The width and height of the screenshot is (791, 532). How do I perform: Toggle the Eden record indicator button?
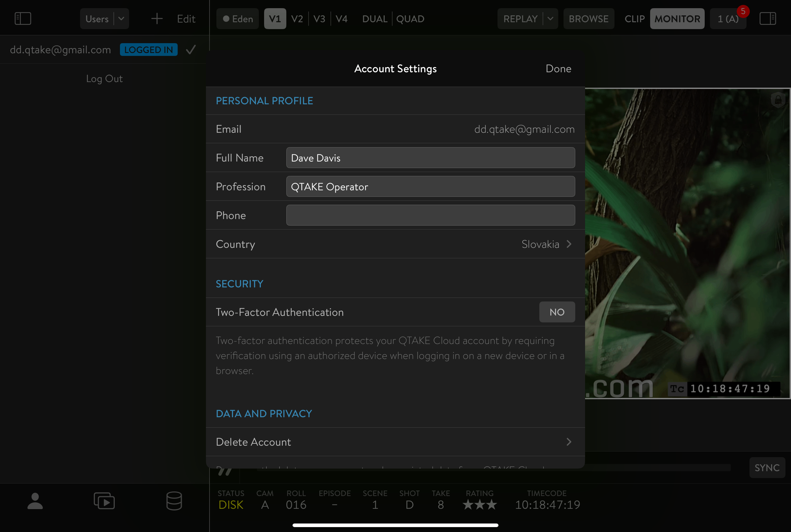click(237, 19)
